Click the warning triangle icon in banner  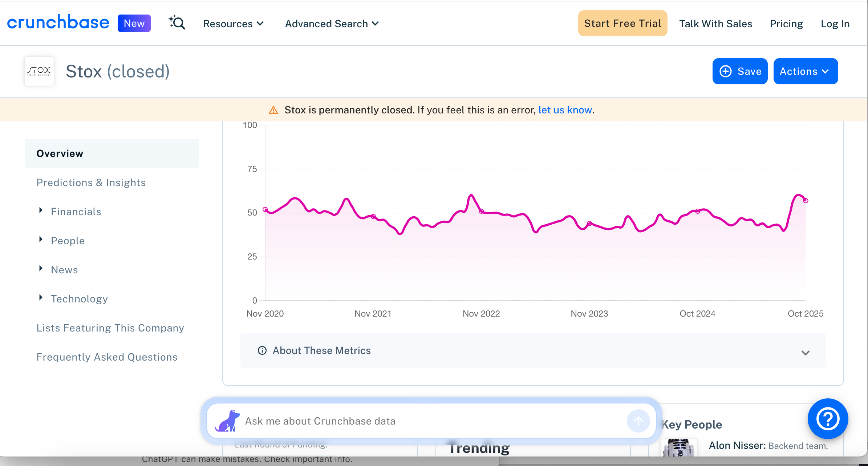click(273, 110)
